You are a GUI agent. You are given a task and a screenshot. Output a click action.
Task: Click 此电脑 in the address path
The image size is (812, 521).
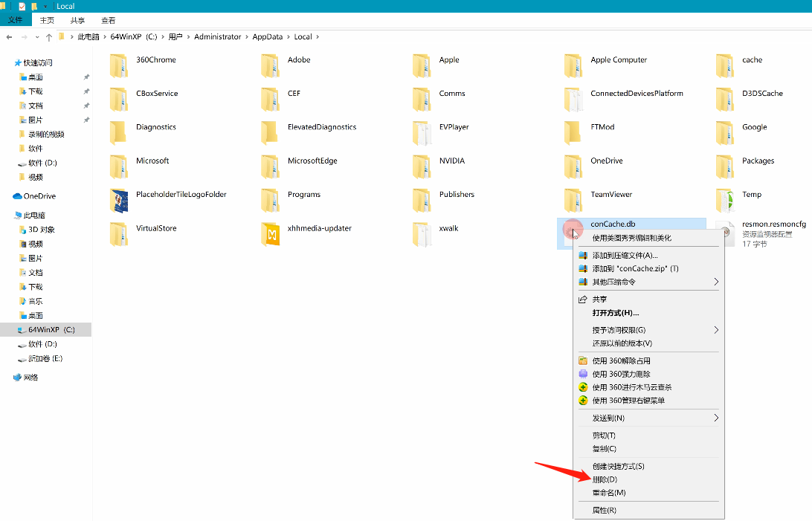(88, 36)
